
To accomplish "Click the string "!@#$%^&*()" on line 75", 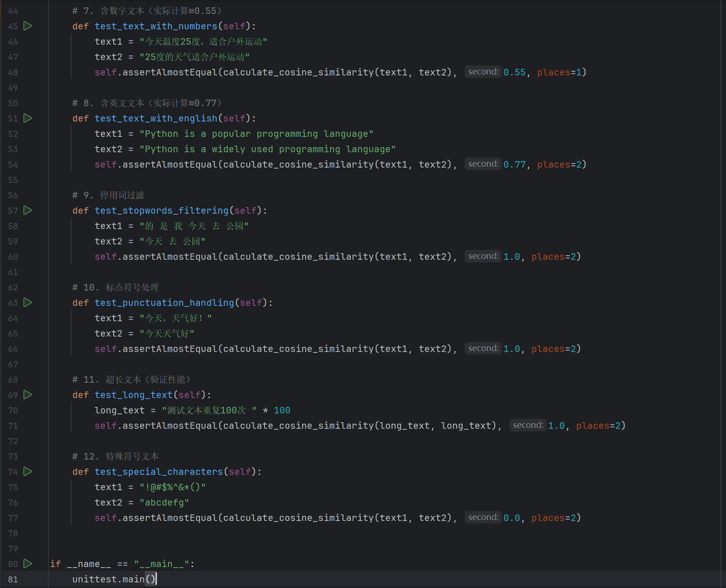I will 173,487.
